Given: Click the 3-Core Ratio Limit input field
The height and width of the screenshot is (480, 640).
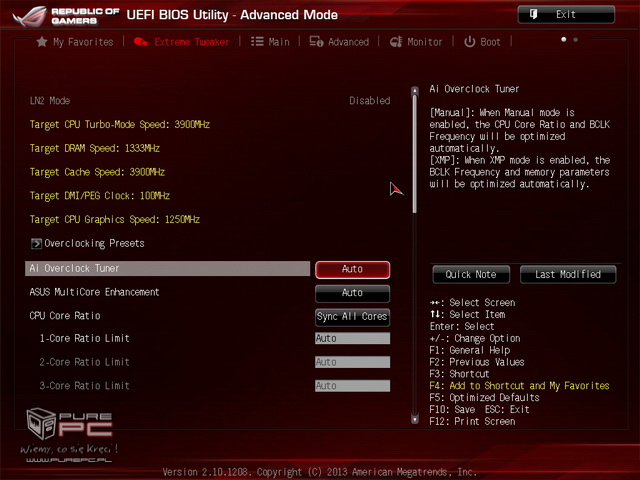Looking at the screenshot, I should 352,386.
